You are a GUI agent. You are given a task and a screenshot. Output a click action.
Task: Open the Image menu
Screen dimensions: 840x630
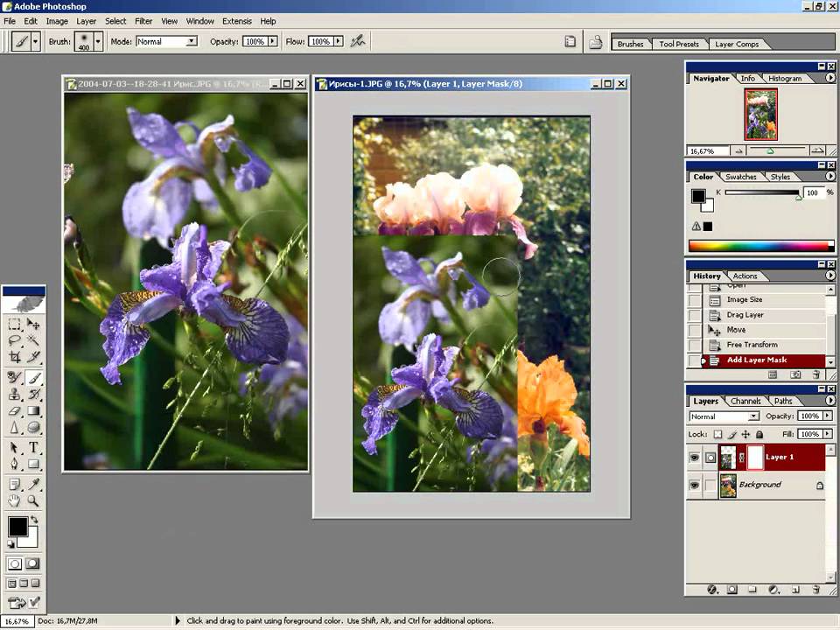(x=57, y=21)
